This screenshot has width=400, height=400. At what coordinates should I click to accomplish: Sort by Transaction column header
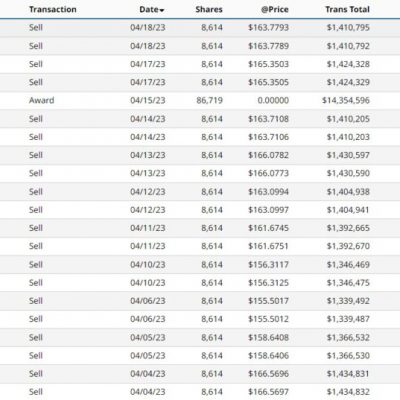click(53, 9)
